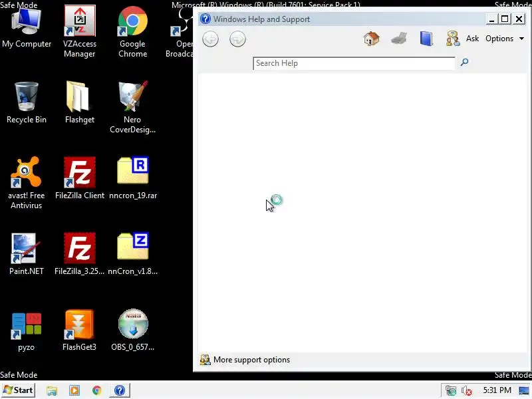Select the nncron_19.rar archive

point(132,178)
